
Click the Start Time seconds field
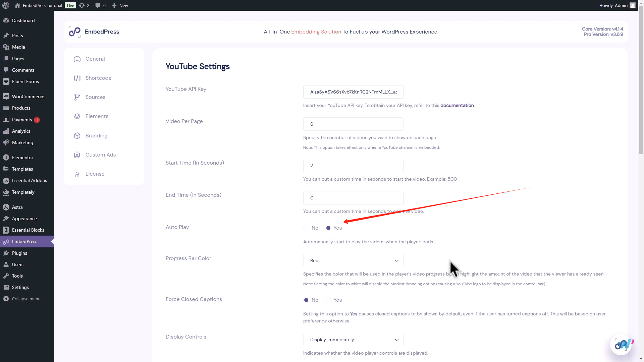click(x=353, y=166)
